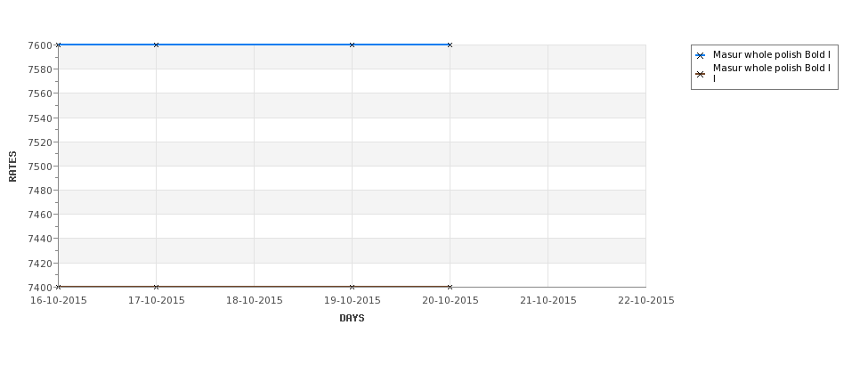Click brown series marker at 16-10-2015

pyautogui.click(x=58, y=287)
